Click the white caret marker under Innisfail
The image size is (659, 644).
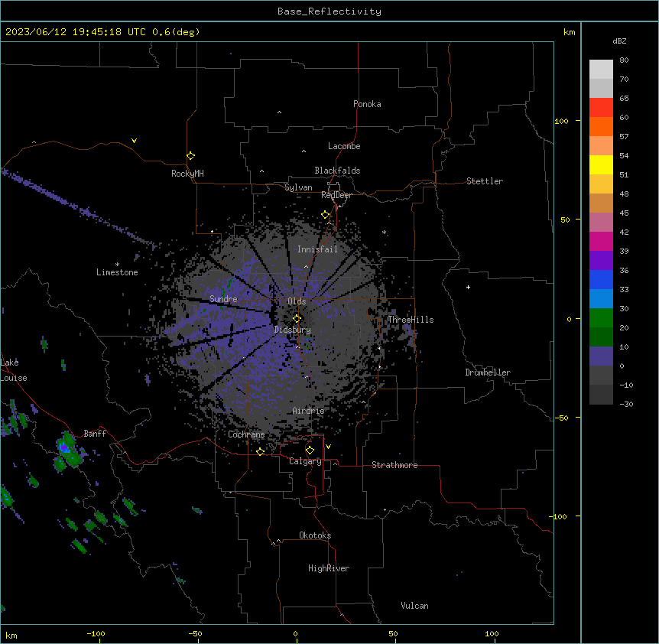point(306,266)
